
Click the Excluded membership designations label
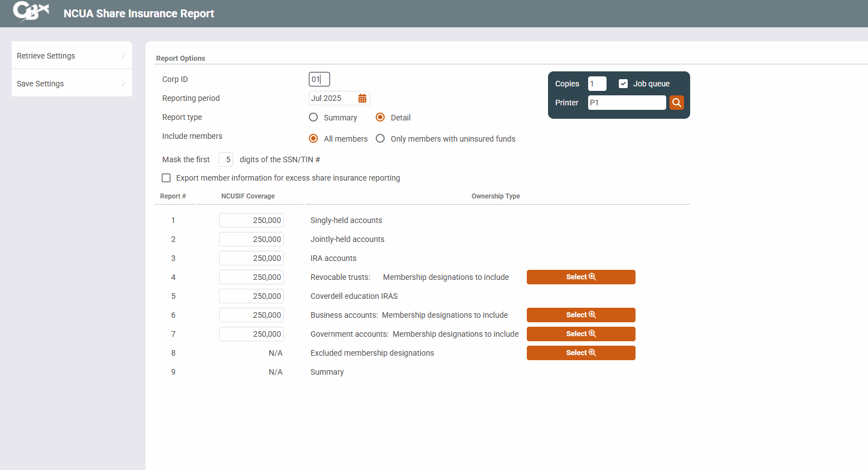point(372,353)
